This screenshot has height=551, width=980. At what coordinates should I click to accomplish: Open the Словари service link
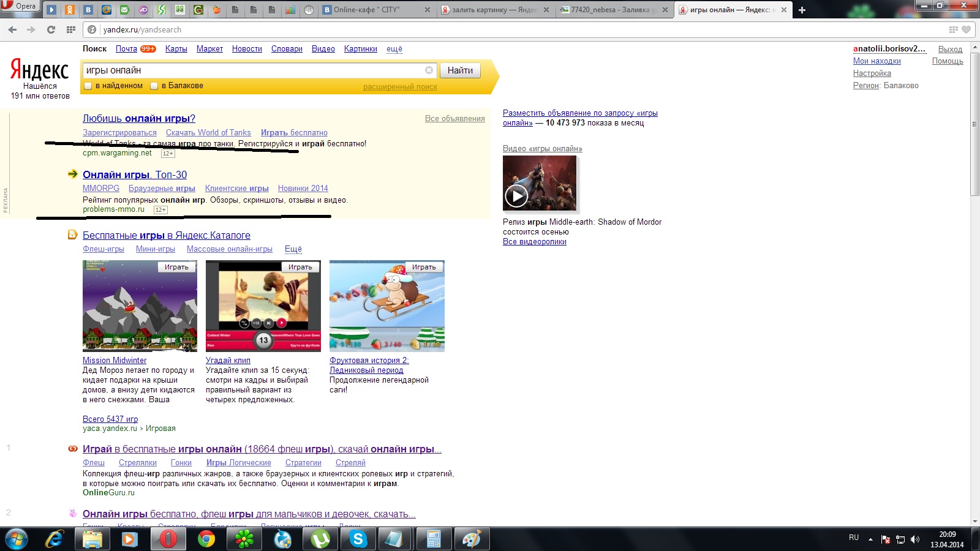pos(287,49)
